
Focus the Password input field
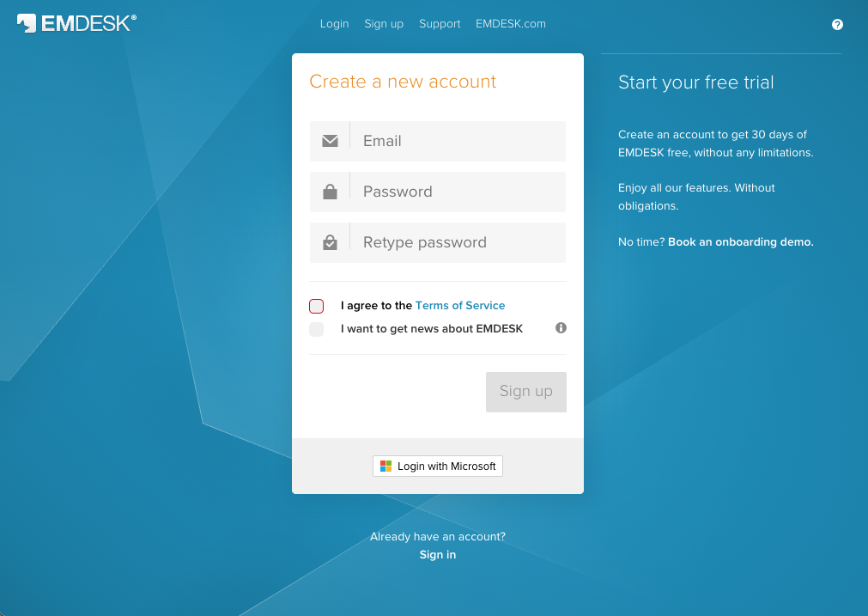pyautogui.click(x=437, y=192)
